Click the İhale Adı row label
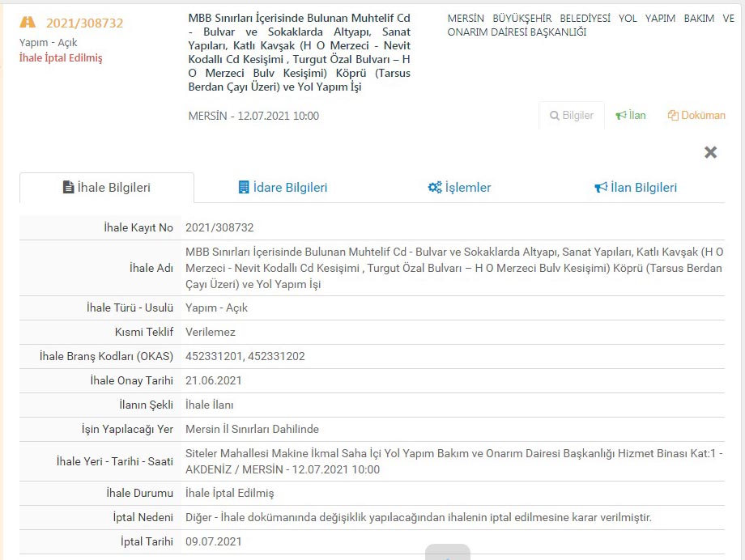 (151, 268)
